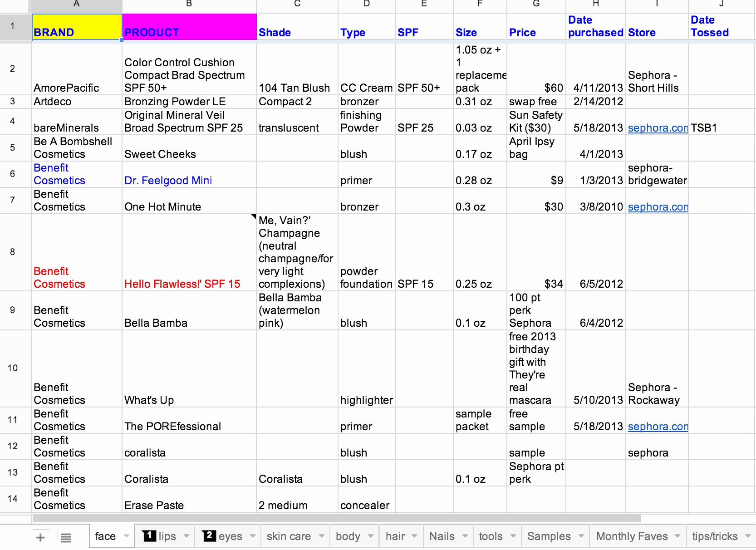Select the Erase Paste product cell

point(189,499)
